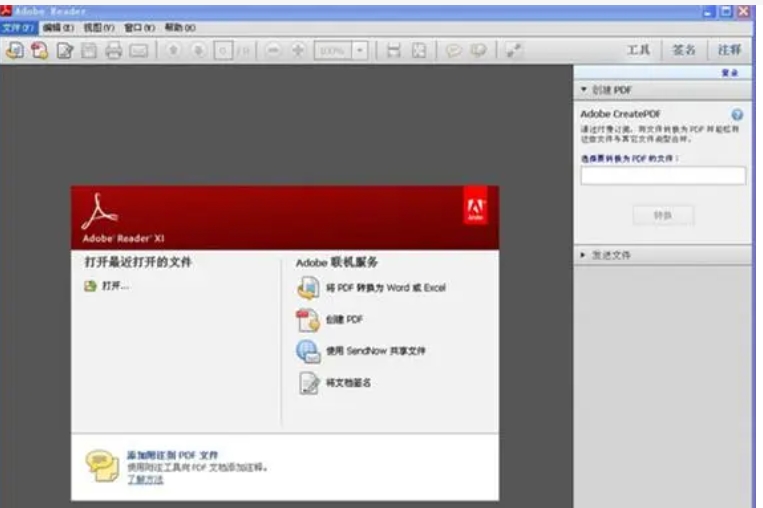Click the Create PDF online toolbar icon
The height and width of the screenshot is (508, 763).
click(x=39, y=50)
